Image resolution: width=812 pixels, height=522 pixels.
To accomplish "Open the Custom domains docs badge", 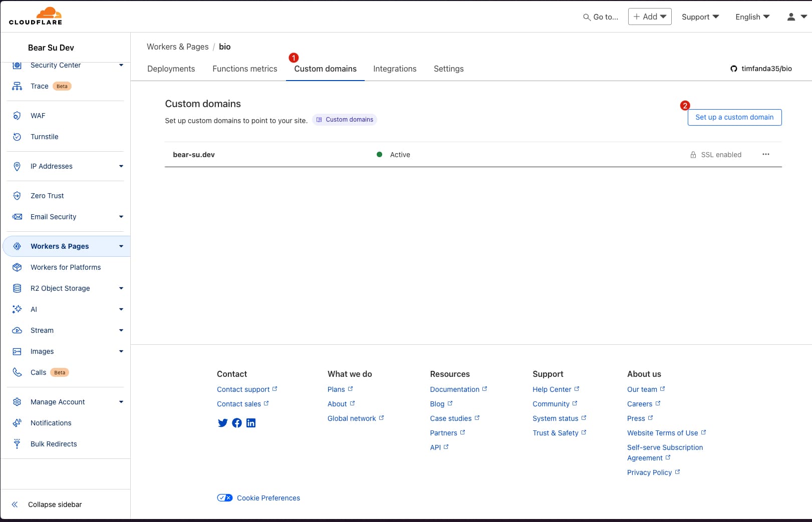I will tap(345, 120).
